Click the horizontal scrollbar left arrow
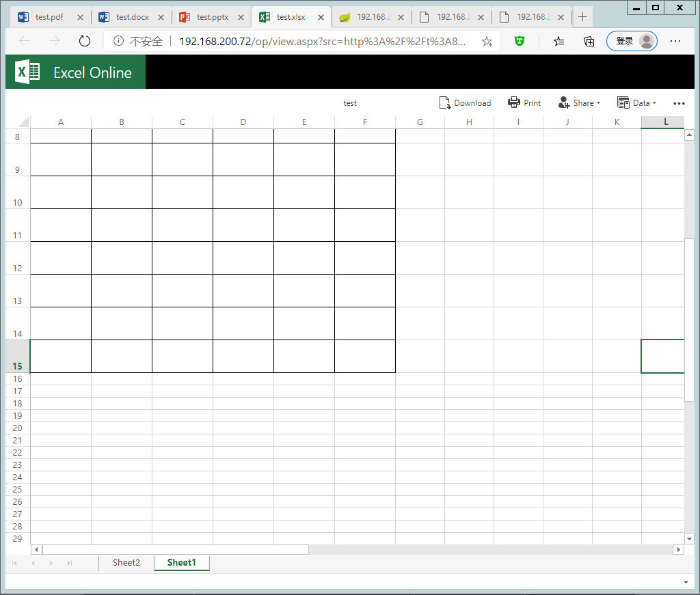Image resolution: width=700 pixels, height=595 pixels. (x=36, y=549)
